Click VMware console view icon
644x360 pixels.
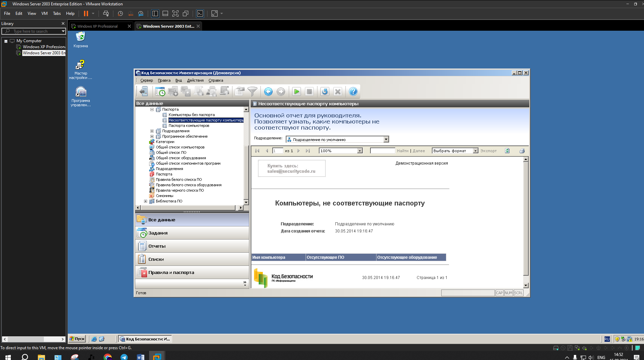(200, 13)
